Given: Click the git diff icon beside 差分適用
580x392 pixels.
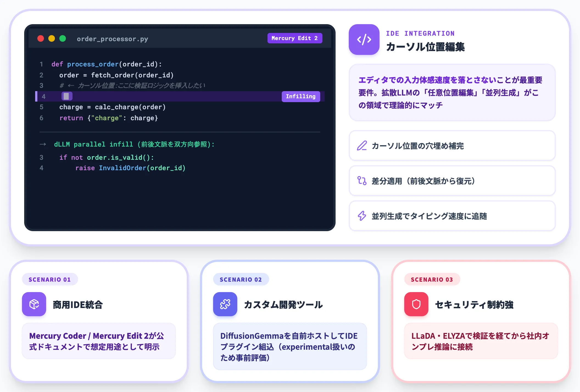Looking at the screenshot, I should click(362, 181).
